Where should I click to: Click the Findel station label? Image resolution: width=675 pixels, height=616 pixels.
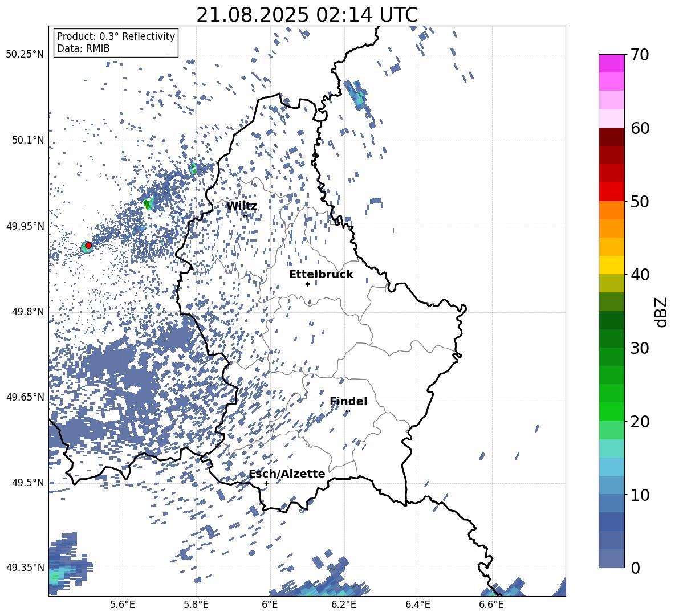coord(348,401)
